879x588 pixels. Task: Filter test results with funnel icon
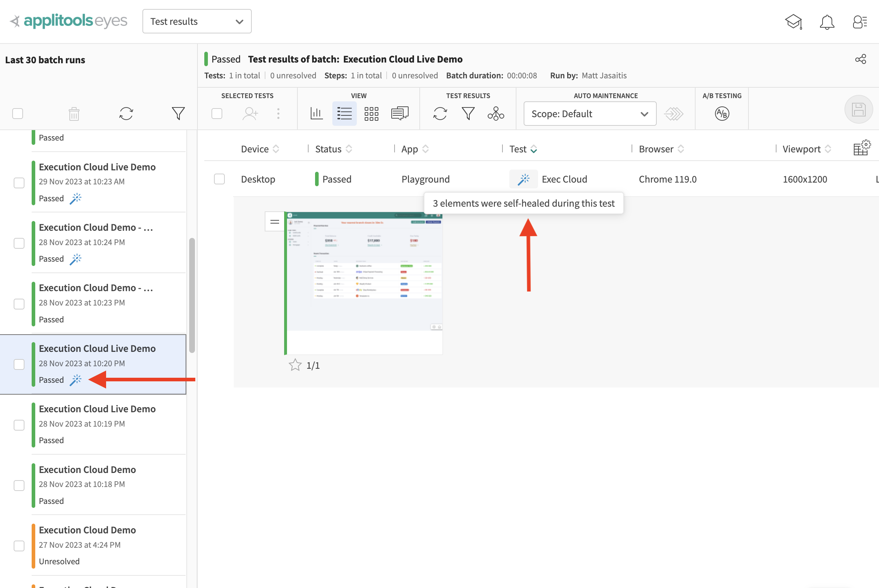click(x=468, y=114)
